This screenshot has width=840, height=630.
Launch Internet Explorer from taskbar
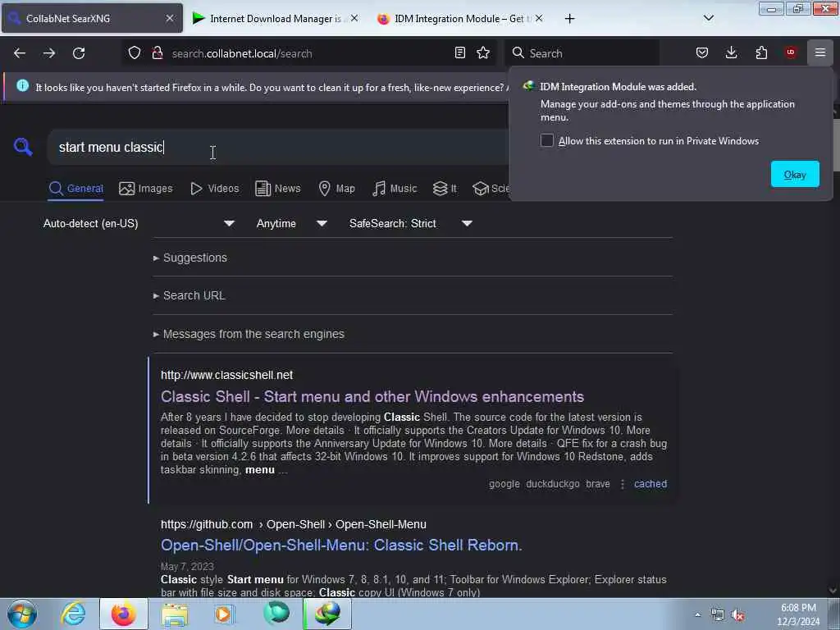pyautogui.click(x=73, y=614)
